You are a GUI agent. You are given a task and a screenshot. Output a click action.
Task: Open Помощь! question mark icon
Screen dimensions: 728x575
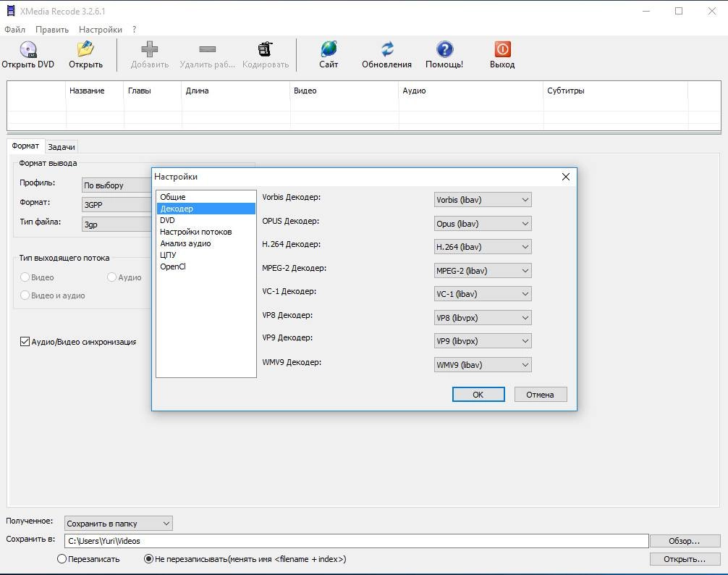click(444, 49)
